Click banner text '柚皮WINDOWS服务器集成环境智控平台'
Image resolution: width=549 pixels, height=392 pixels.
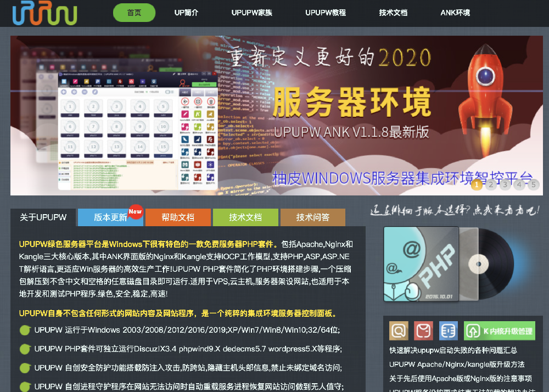tap(402, 178)
